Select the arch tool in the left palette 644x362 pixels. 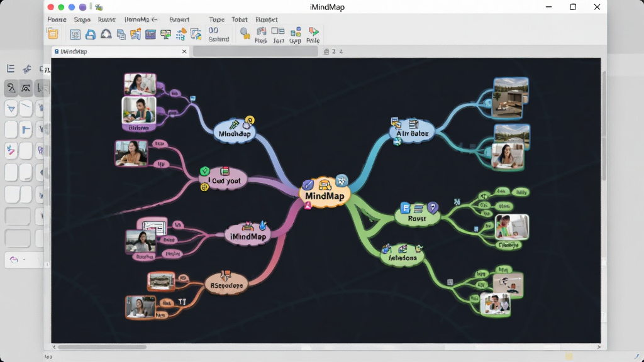26,88
